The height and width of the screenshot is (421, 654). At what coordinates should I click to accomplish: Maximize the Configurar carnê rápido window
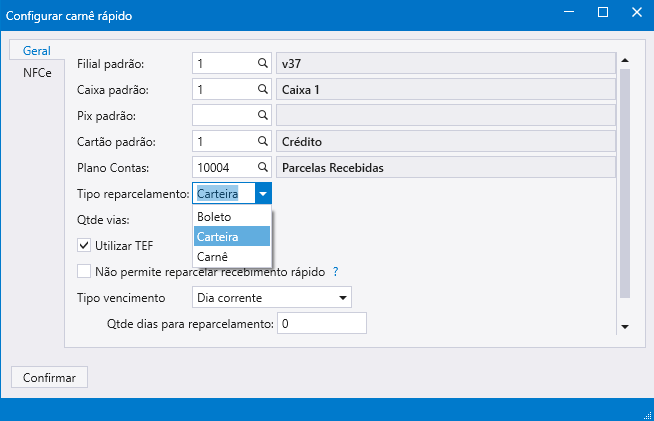(602, 12)
